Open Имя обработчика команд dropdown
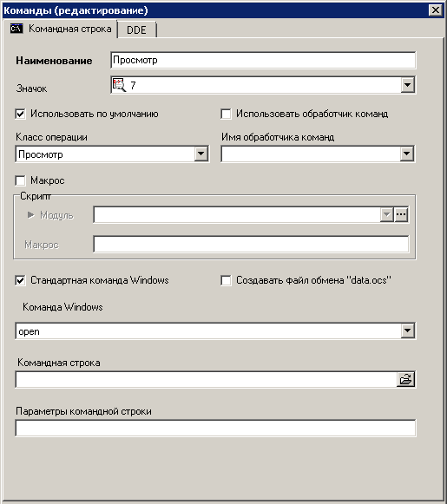447x504 pixels. [x=407, y=154]
